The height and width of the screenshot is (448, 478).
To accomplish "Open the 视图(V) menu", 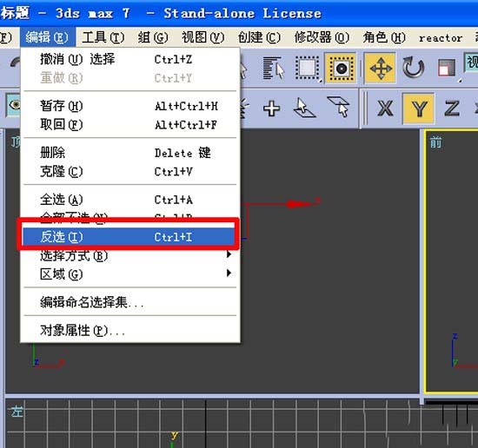I will tap(202, 37).
